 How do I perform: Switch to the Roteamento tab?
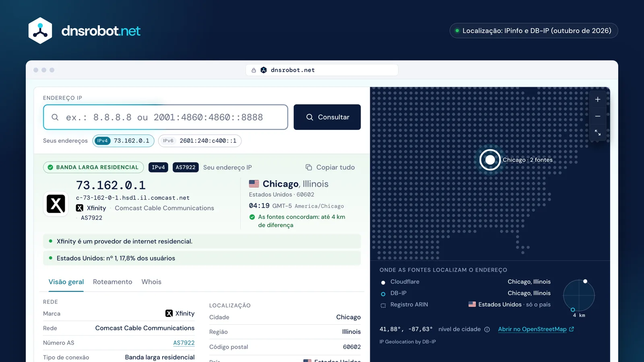coord(113,282)
